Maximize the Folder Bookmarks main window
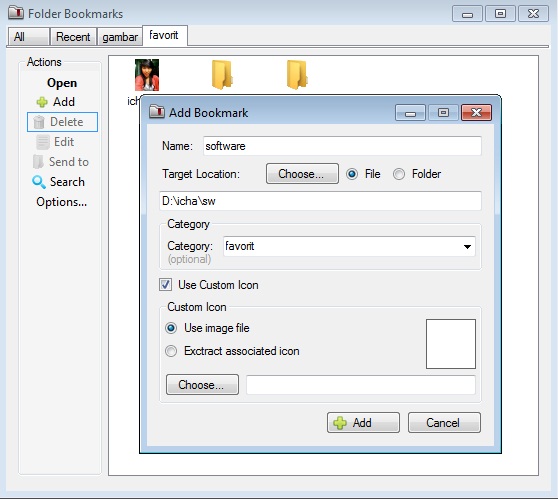This screenshot has height=500, width=558. [x=500, y=14]
